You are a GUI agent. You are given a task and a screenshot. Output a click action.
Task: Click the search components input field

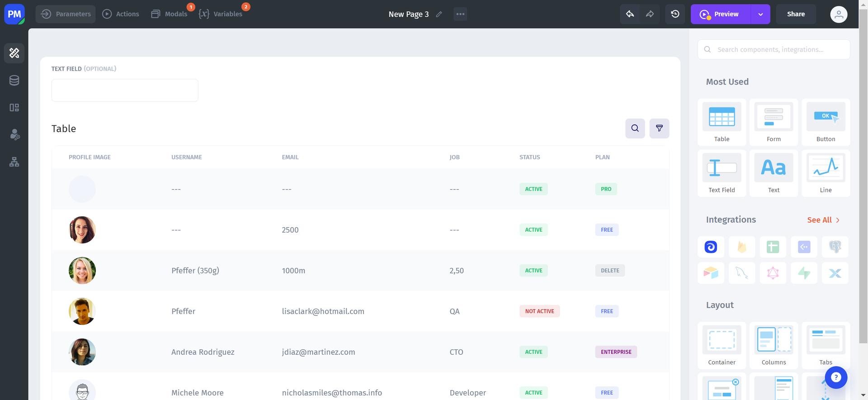[774, 49]
